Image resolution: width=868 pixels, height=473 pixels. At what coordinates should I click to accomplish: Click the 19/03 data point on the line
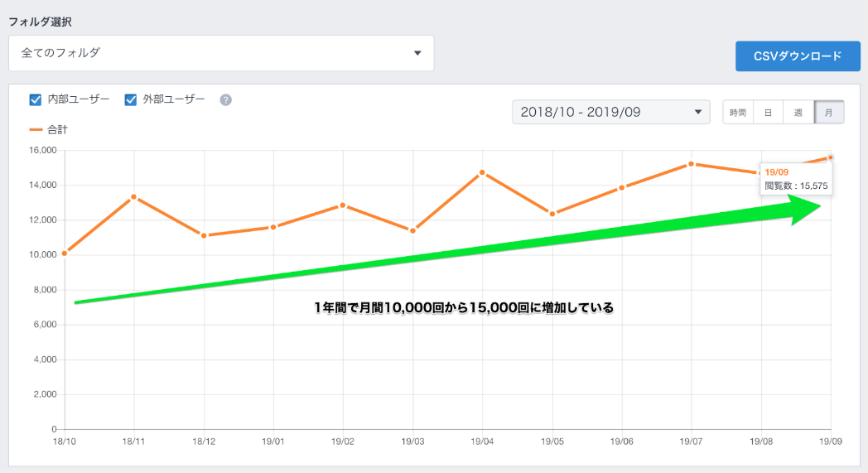pos(412,230)
